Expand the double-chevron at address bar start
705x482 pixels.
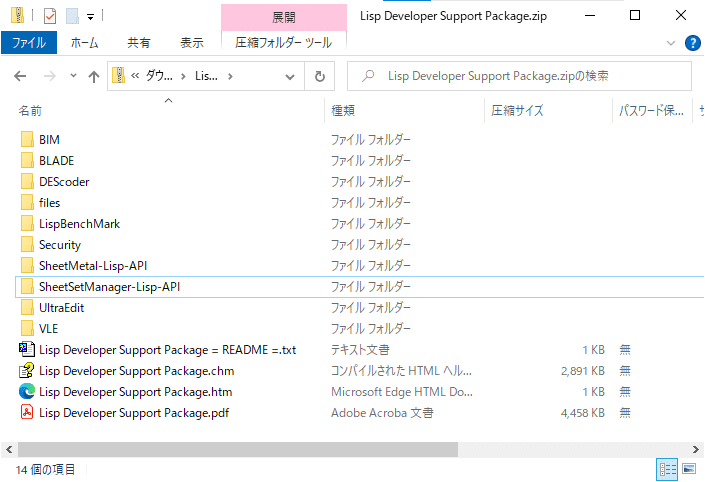pos(135,76)
